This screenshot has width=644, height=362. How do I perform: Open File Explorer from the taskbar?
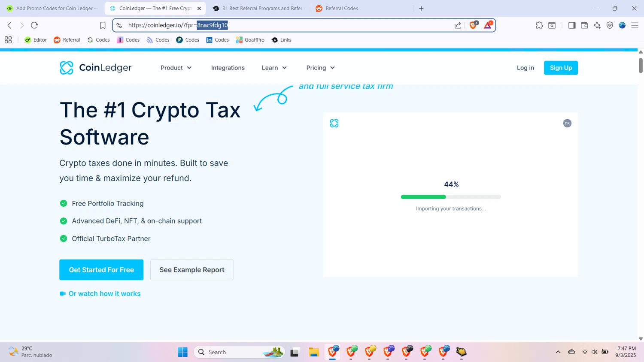pyautogui.click(x=314, y=352)
